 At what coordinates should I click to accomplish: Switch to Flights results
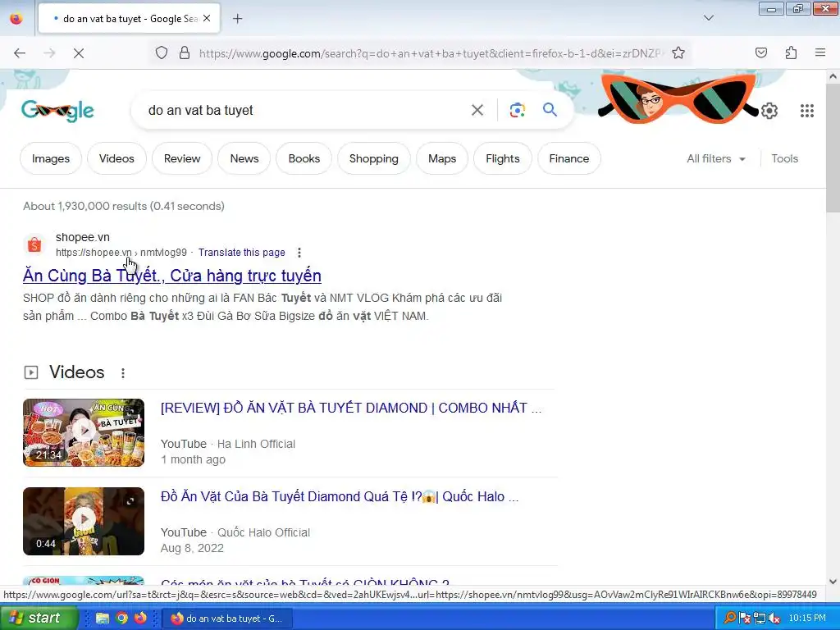pos(503,158)
